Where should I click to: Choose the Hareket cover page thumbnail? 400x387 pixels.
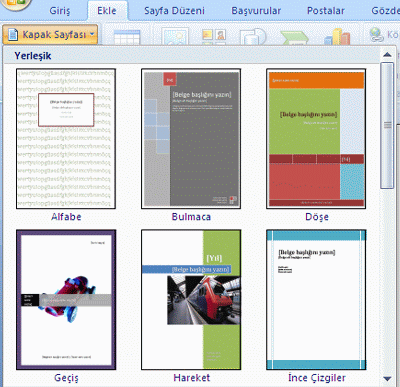pyautogui.click(x=191, y=300)
